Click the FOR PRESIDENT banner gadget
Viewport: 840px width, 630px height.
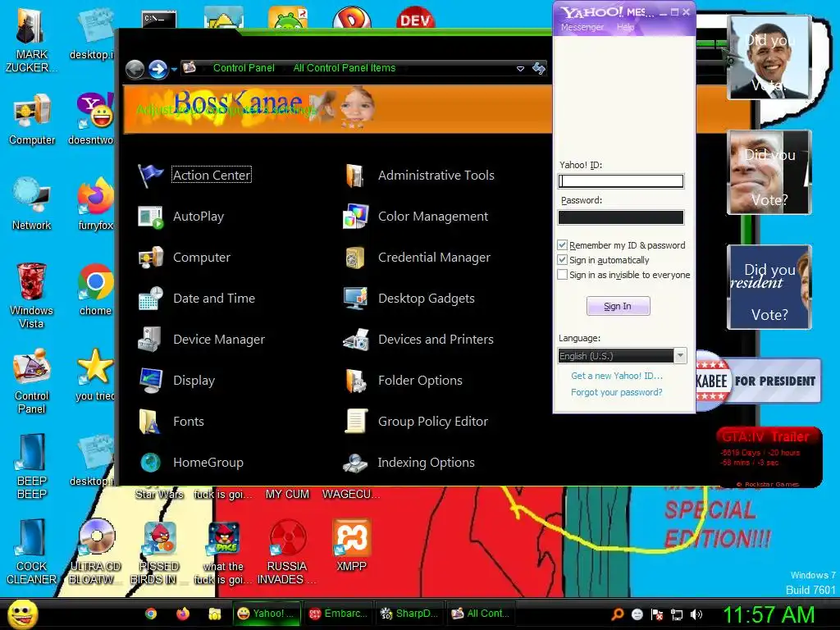pos(759,381)
